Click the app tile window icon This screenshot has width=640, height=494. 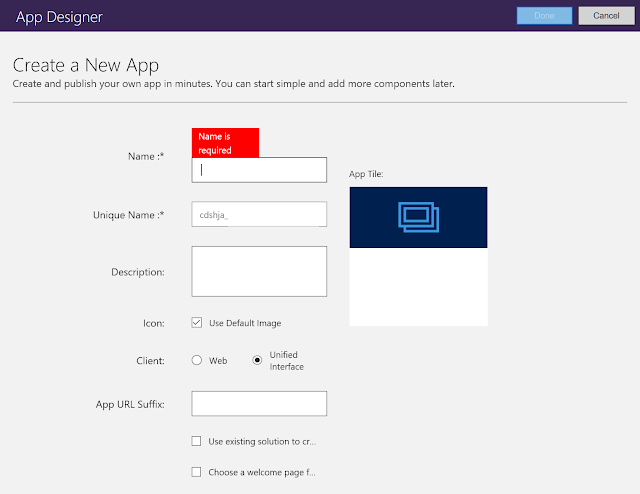[x=418, y=217]
